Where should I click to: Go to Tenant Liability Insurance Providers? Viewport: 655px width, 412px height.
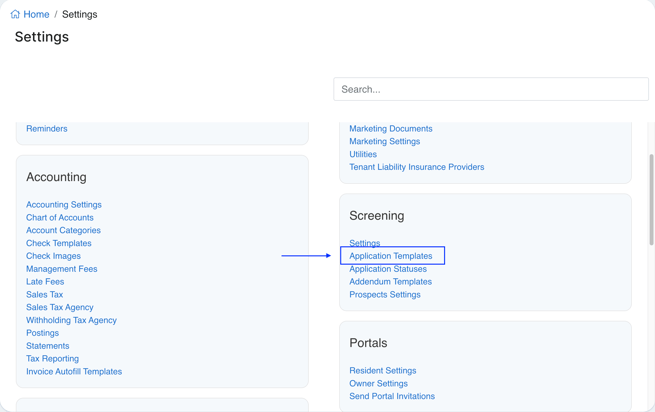[x=416, y=167]
